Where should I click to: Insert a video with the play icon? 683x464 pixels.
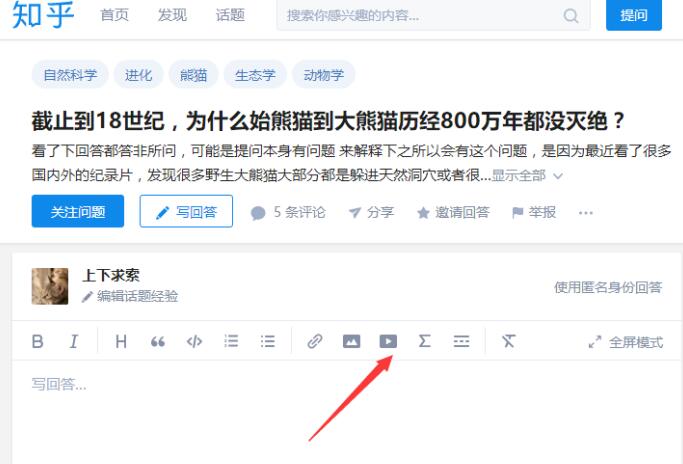388,341
